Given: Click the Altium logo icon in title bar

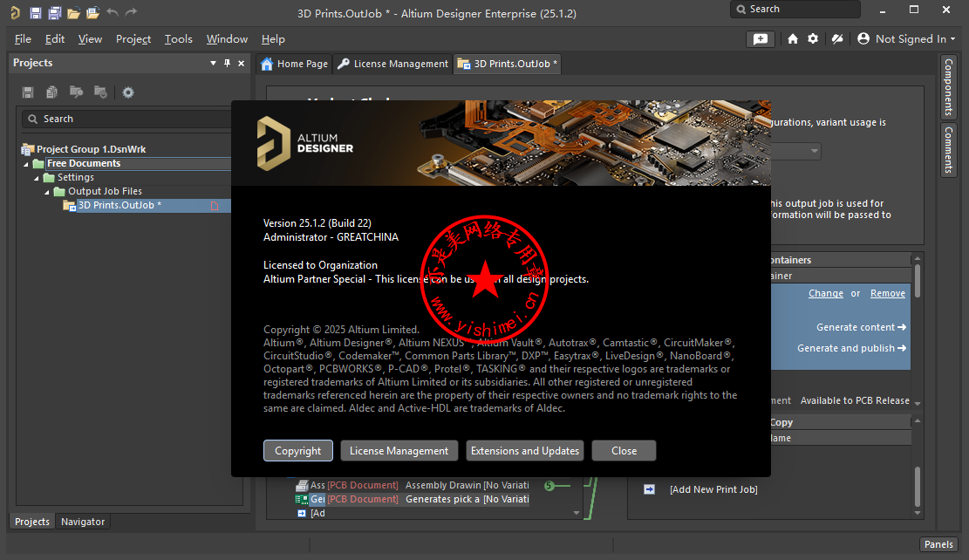Looking at the screenshot, I should (16, 12).
